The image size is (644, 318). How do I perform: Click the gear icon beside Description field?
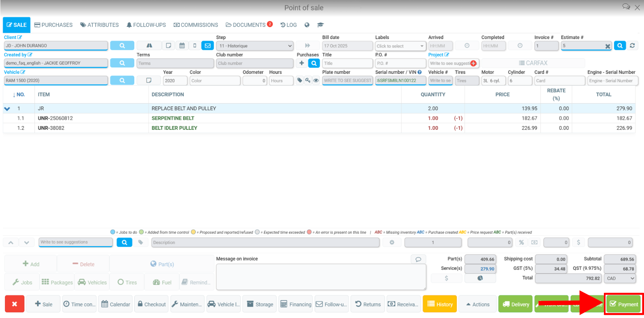(392, 242)
